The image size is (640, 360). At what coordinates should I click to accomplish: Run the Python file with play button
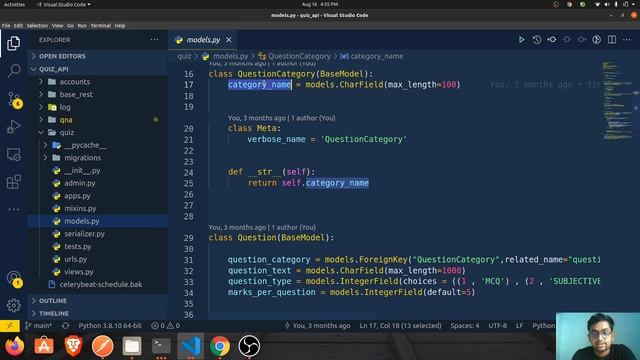point(521,40)
